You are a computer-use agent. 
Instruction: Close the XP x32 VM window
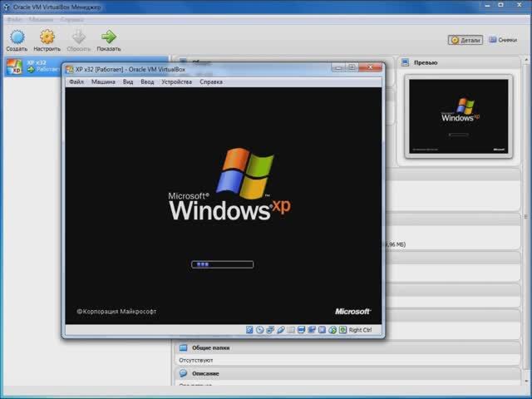pos(371,67)
